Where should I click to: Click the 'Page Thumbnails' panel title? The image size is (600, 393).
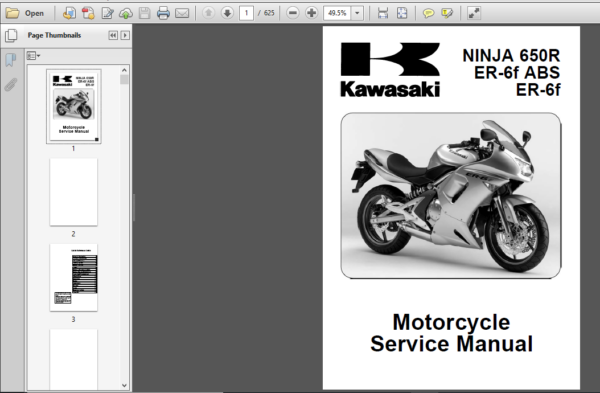[54, 35]
